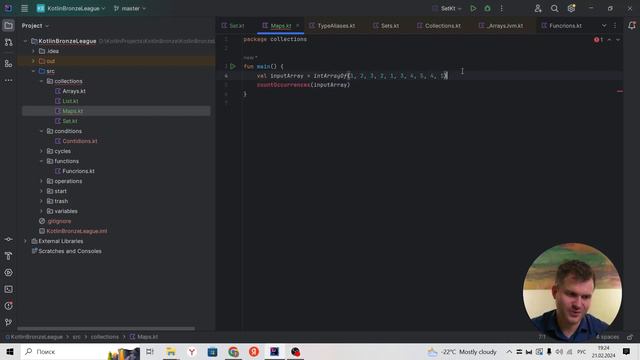The width and height of the screenshot is (640, 360).
Task: Open more run actions menu
Action: (502, 8)
